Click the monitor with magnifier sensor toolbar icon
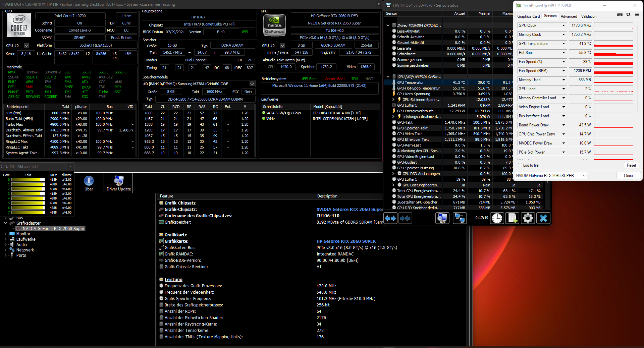The height and width of the screenshot is (348, 644). click(442, 219)
